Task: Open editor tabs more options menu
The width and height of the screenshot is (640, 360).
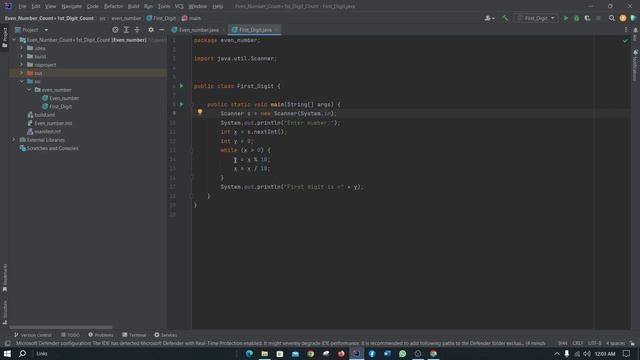Action: (x=626, y=30)
